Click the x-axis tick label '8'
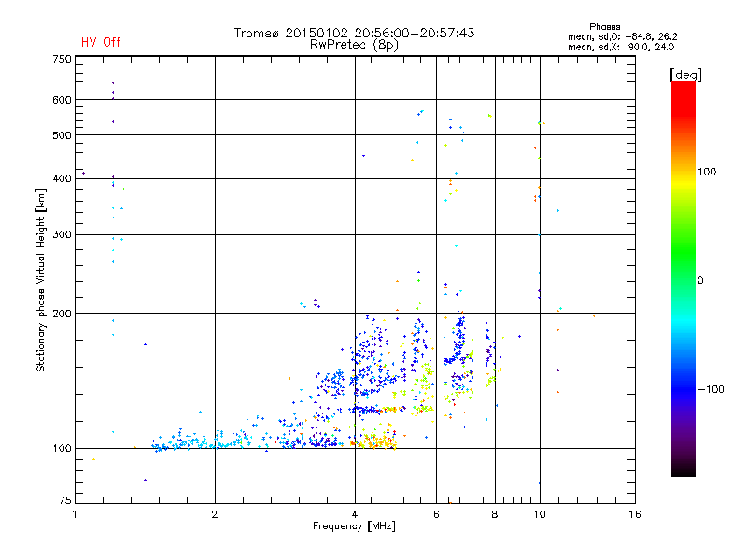The image size is (747, 560). tap(495, 514)
